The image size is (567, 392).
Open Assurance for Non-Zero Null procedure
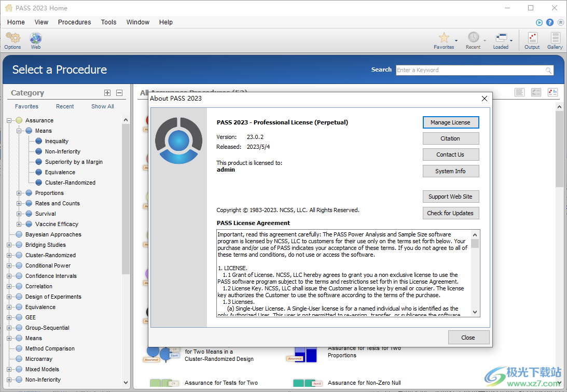click(364, 383)
